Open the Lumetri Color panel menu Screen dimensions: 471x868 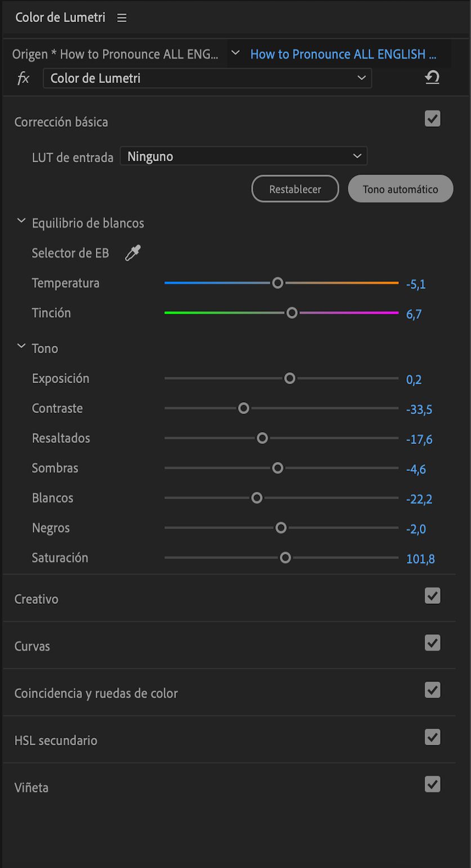[122, 17]
